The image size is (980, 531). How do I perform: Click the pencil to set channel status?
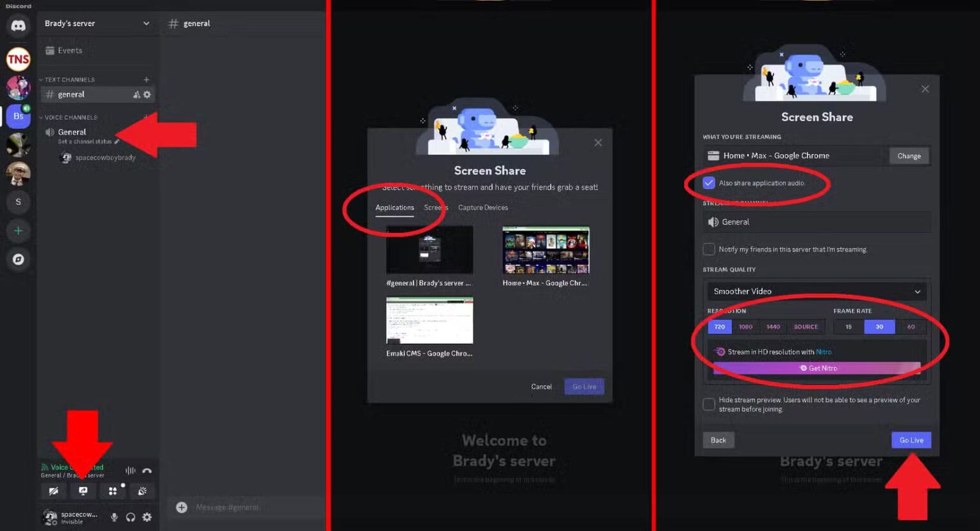click(117, 142)
